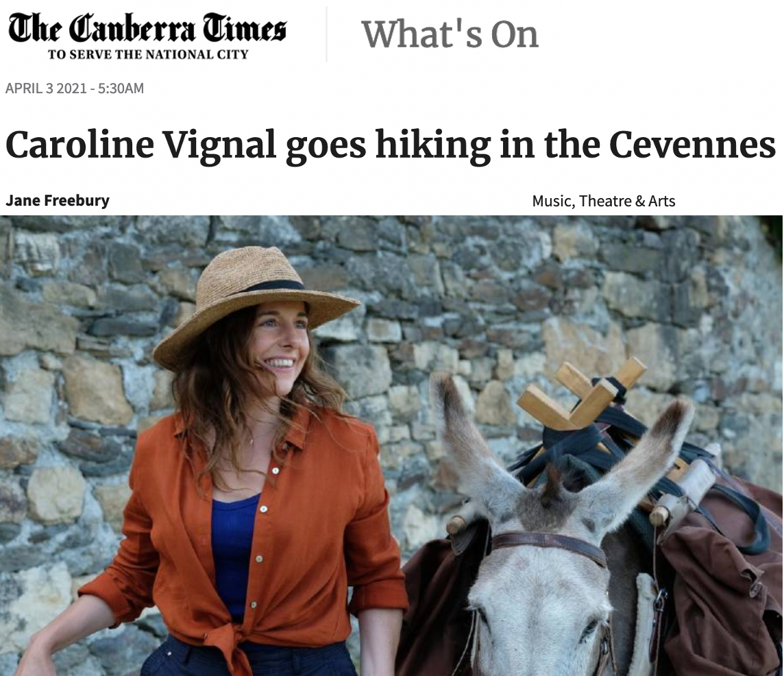The width and height of the screenshot is (784, 676).
Task: Click the Caroline Vignal hiking headline
Action: point(391,146)
